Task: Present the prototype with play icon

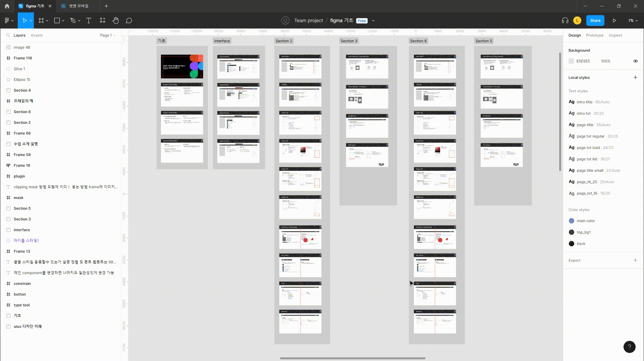Action: [x=614, y=20]
